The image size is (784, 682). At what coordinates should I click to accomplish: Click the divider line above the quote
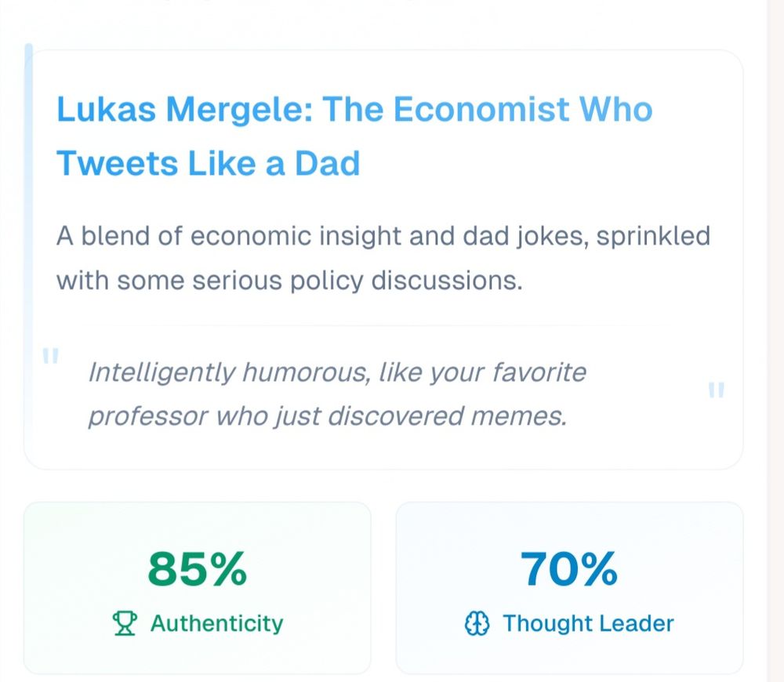pyautogui.click(x=376, y=325)
